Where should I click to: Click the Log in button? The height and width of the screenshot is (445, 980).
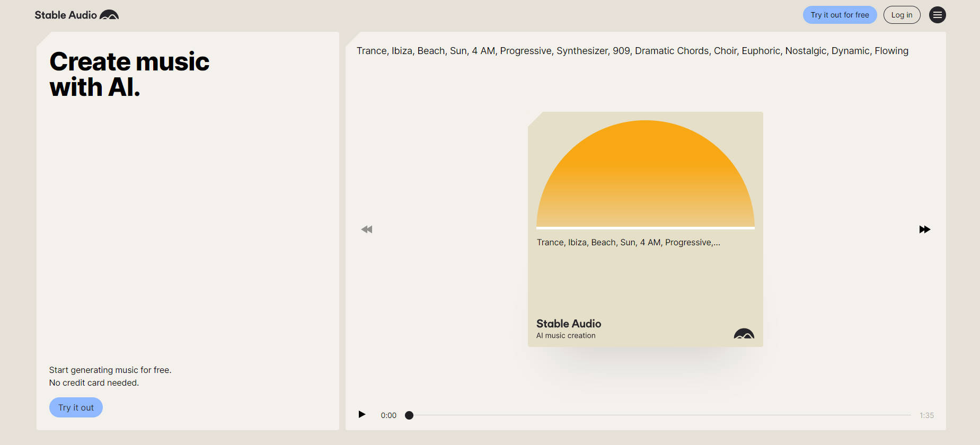pos(902,15)
